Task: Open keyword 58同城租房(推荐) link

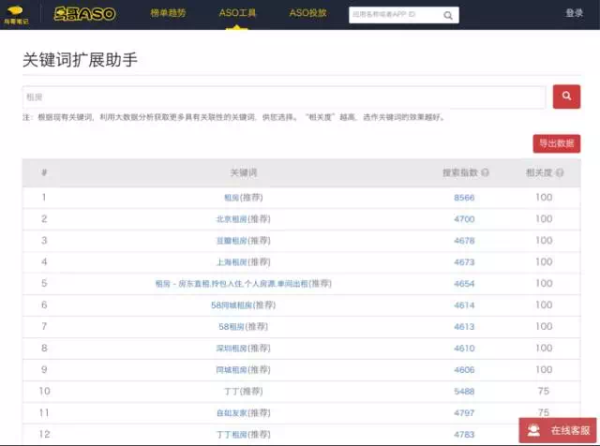Action: click(242, 305)
